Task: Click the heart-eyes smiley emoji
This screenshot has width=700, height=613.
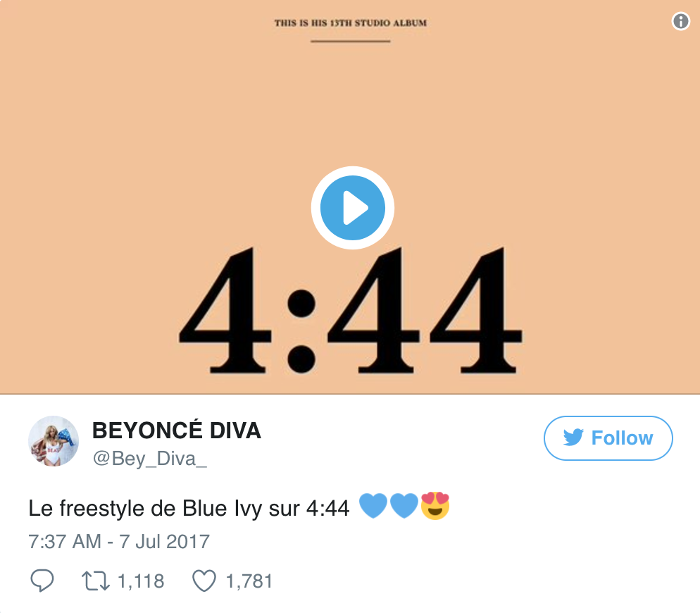Action: click(x=435, y=506)
